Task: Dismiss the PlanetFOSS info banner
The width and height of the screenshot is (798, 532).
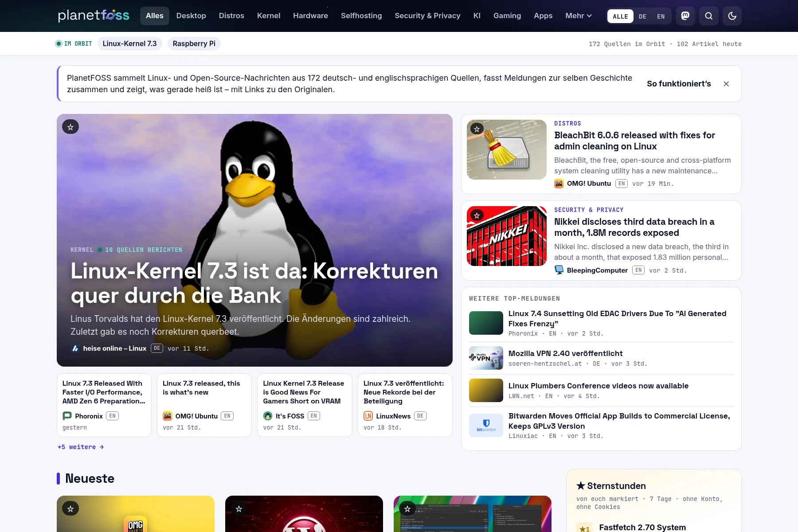Action: pos(726,84)
